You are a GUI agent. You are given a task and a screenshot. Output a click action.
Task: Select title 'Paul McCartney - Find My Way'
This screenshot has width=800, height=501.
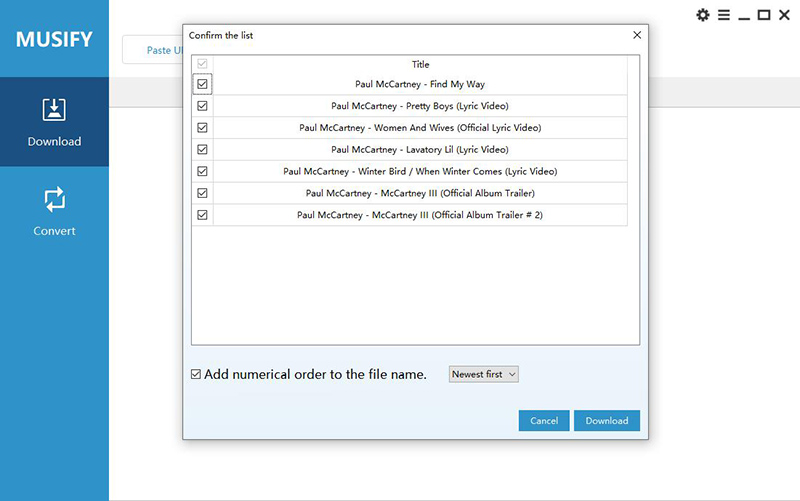tap(420, 84)
